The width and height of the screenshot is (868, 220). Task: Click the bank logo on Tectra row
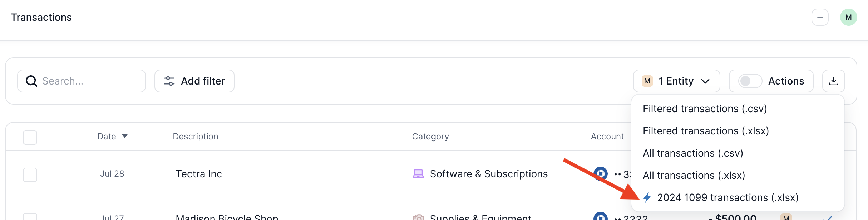(601, 174)
